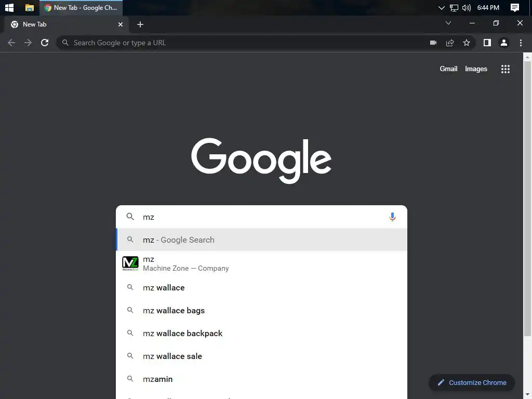
Task: Open a new tab with plus button
Action: (140, 24)
